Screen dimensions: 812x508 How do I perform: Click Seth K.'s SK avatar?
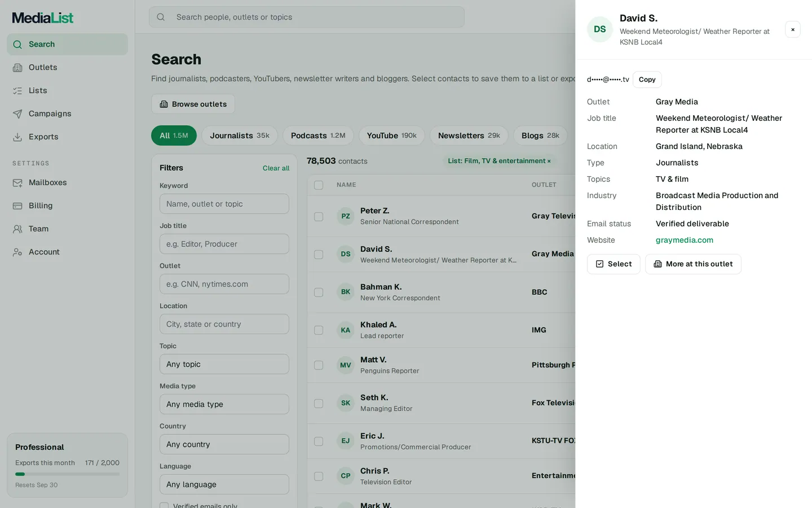(346, 403)
